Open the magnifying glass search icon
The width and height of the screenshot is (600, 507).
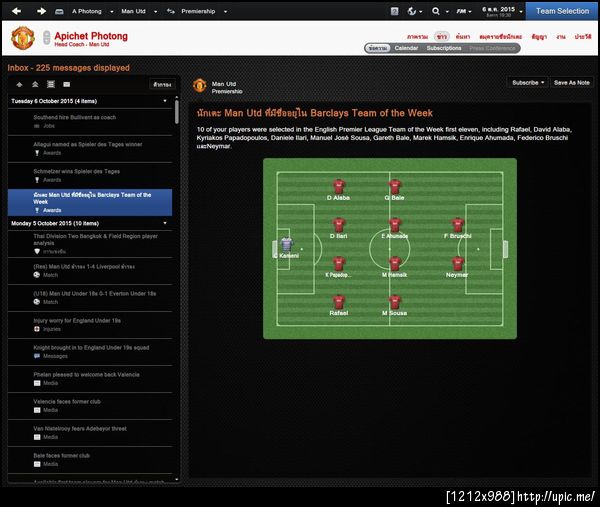click(x=436, y=11)
